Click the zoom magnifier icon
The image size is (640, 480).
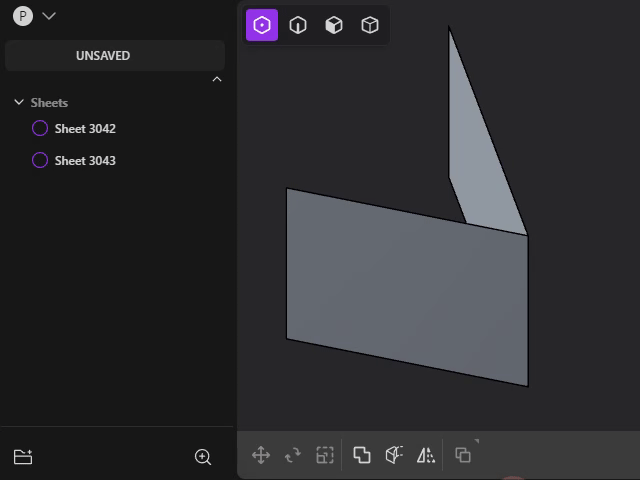[x=203, y=457]
